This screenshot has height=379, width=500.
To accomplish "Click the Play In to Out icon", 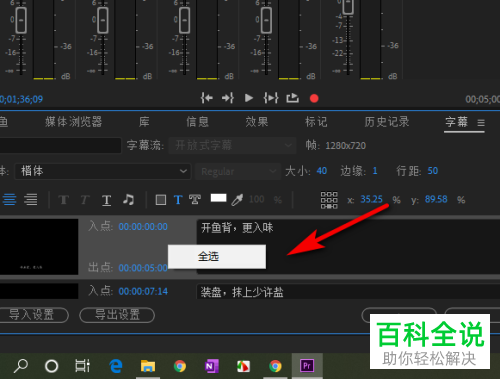I will coord(271,98).
